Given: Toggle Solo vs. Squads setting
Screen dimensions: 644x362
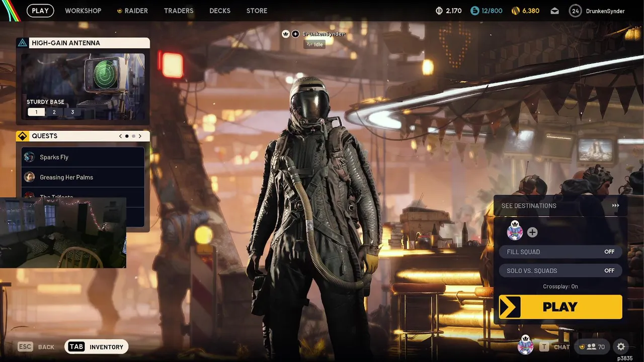Looking at the screenshot, I should tap(560, 270).
